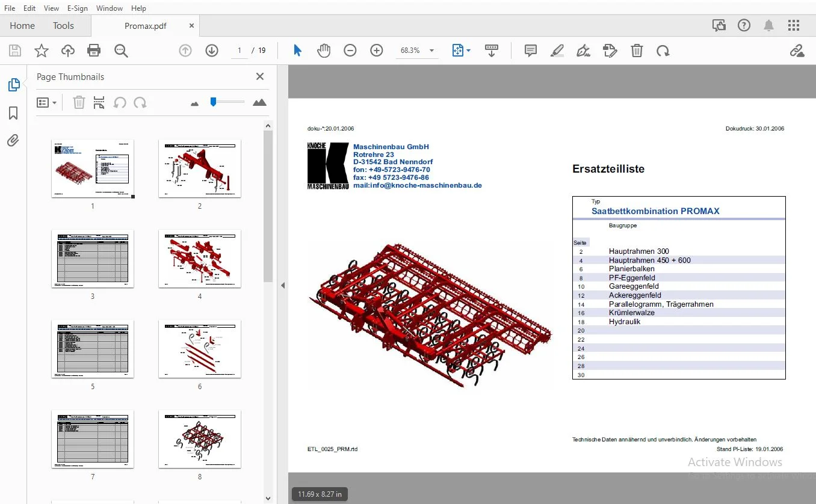Upload file to cloud icon
The width and height of the screenshot is (816, 504).
click(68, 51)
